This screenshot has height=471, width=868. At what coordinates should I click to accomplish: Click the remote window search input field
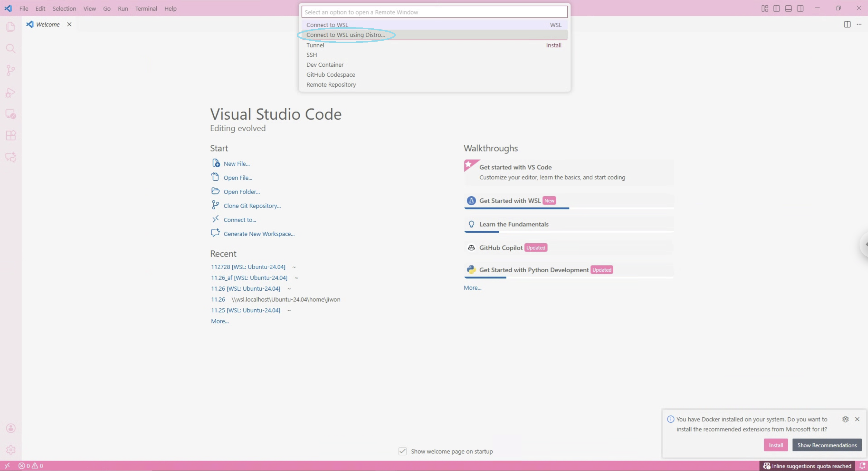pos(434,12)
